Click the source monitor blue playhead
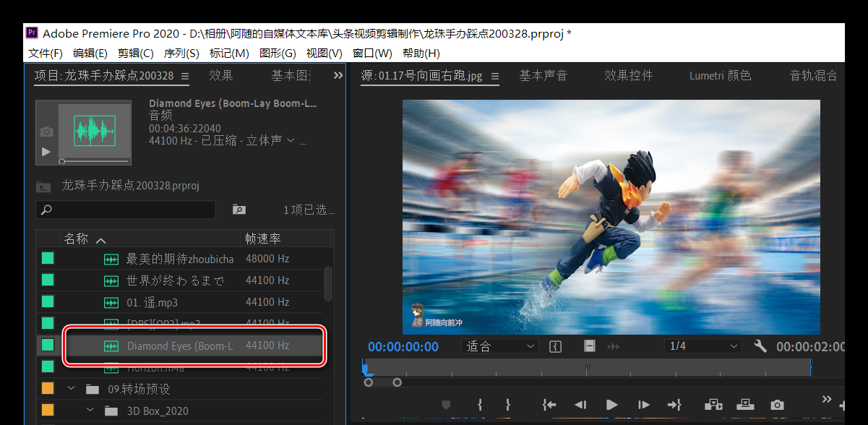868x425 pixels. tap(366, 369)
